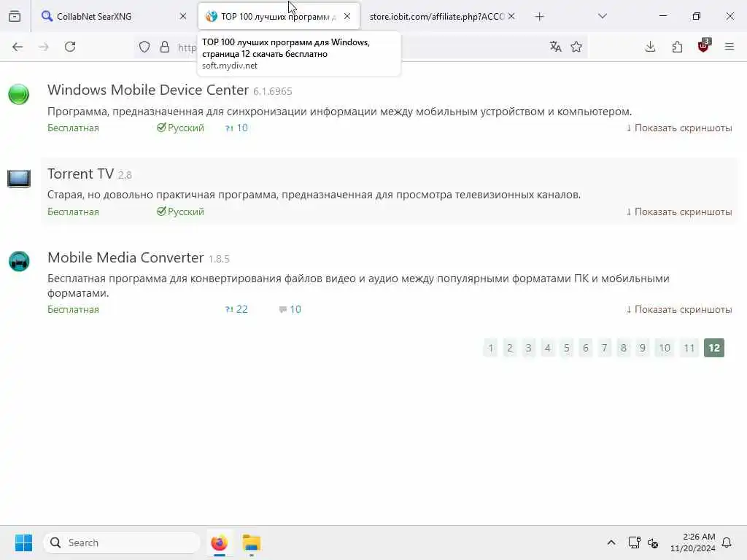This screenshot has width=747, height=560.
Task: Translate this page icon
Action: (x=555, y=47)
